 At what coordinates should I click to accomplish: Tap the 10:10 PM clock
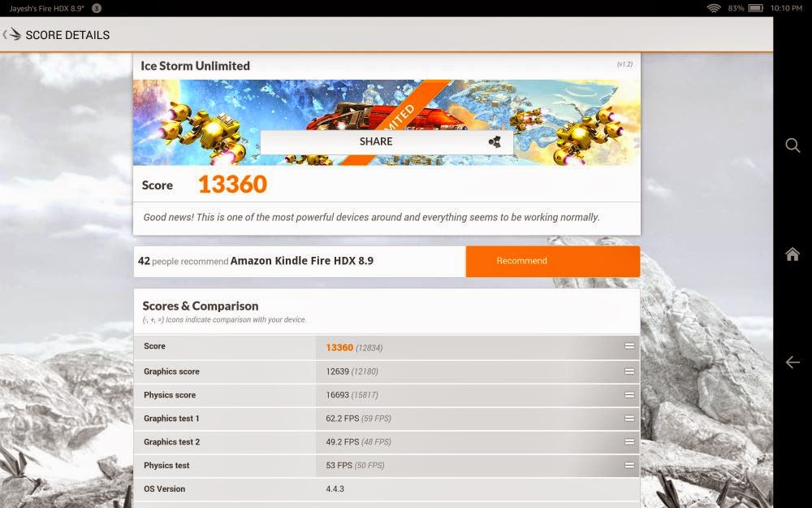786,8
